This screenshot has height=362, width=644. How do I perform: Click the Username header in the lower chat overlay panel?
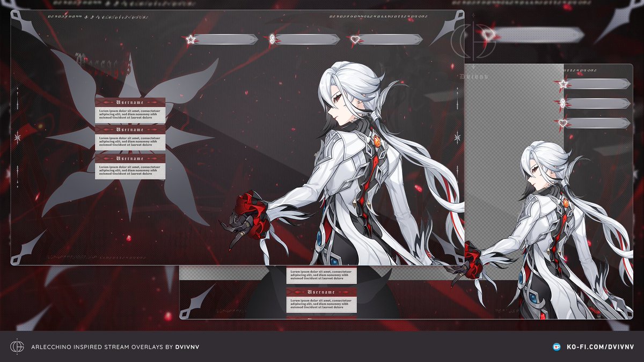point(321,292)
